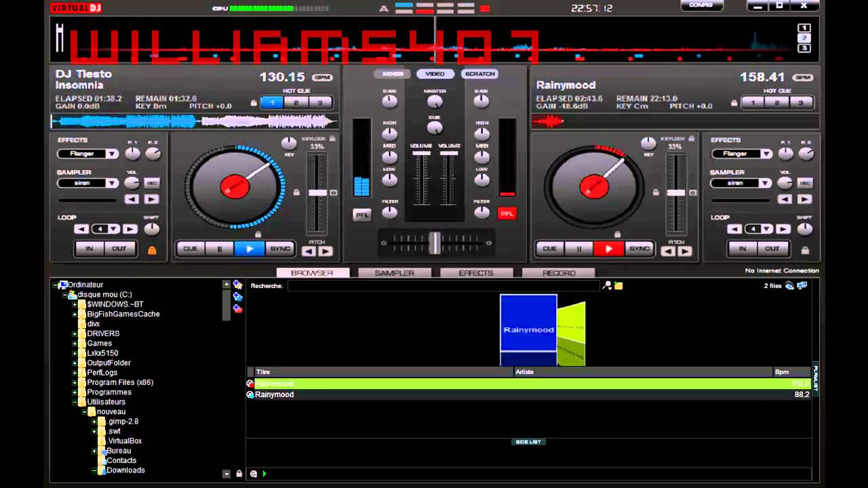Expand the Games folder

point(75,344)
